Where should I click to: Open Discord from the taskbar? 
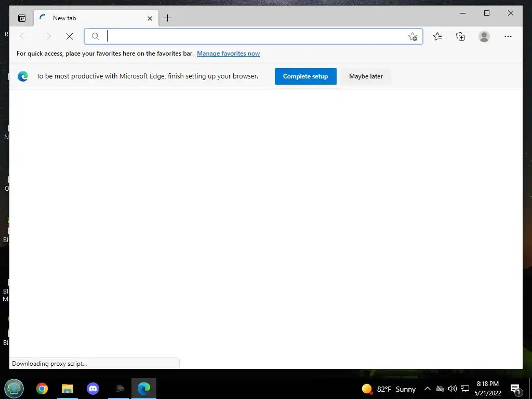93,389
